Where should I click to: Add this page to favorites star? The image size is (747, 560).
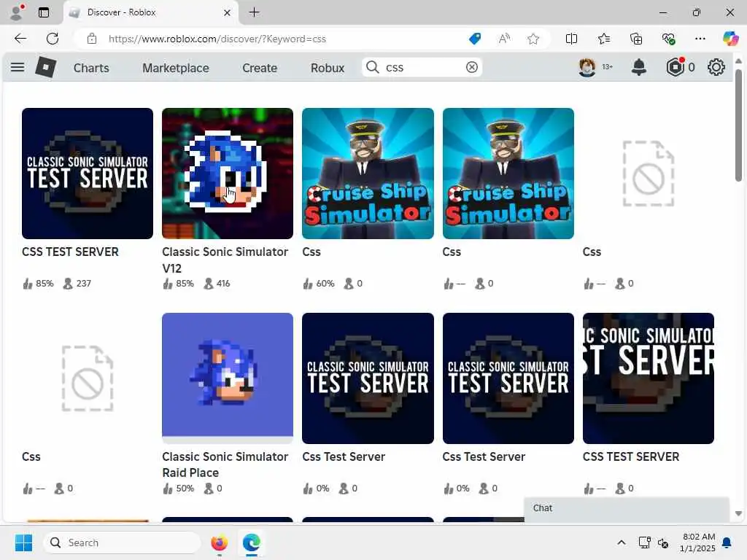tap(533, 39)
